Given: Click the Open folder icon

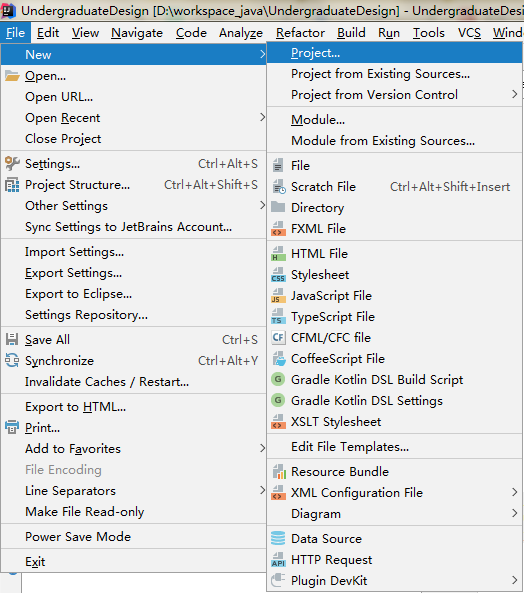Looking at the screenshot, I should click(x=12, y=76).
